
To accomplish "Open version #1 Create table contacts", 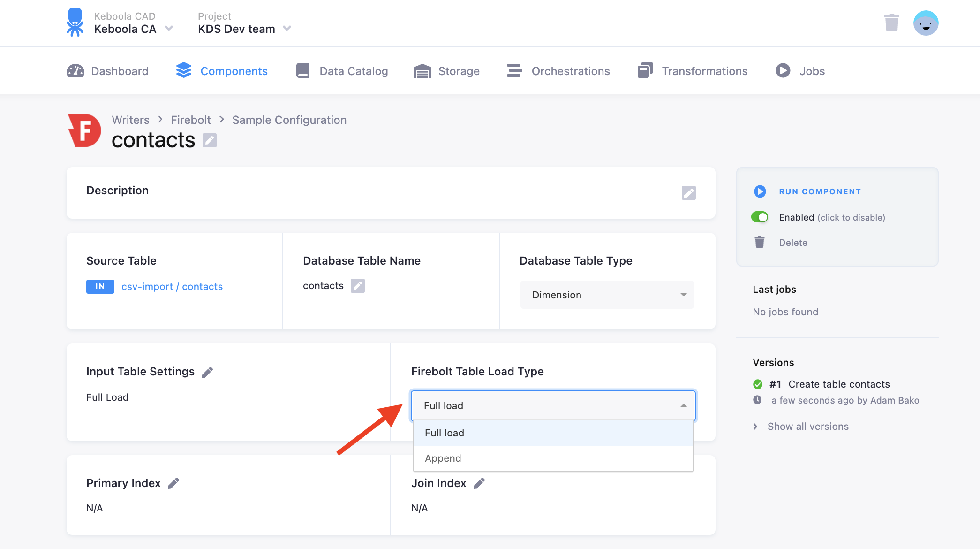I will coord(829,384).
